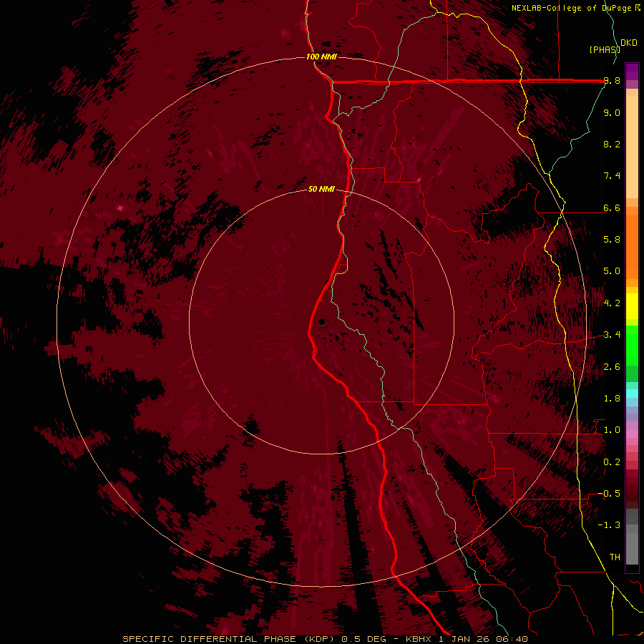The width and height of the screenshot is (644, 644).
Task: Click the 100 NMI range ring label
Action: (x=321, y=57)
